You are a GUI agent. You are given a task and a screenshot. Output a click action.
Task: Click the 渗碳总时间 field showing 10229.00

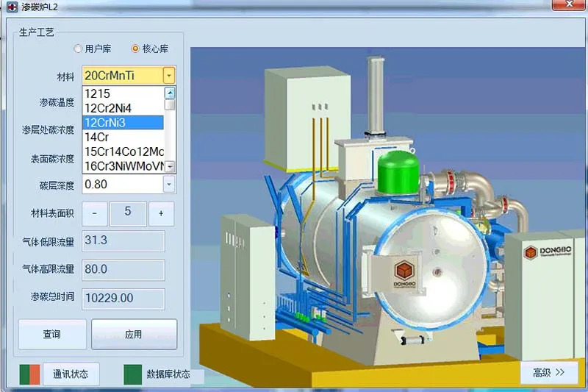(123, 299)
